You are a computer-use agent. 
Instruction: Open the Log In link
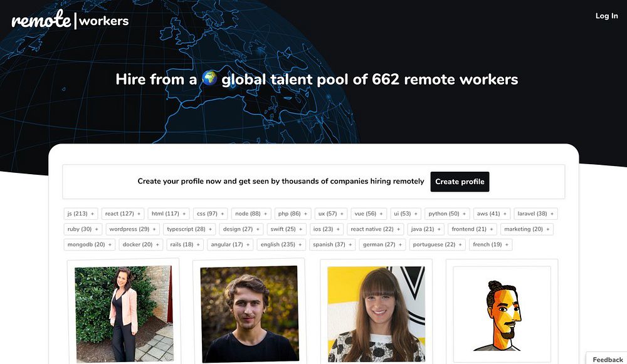(606, 16)
